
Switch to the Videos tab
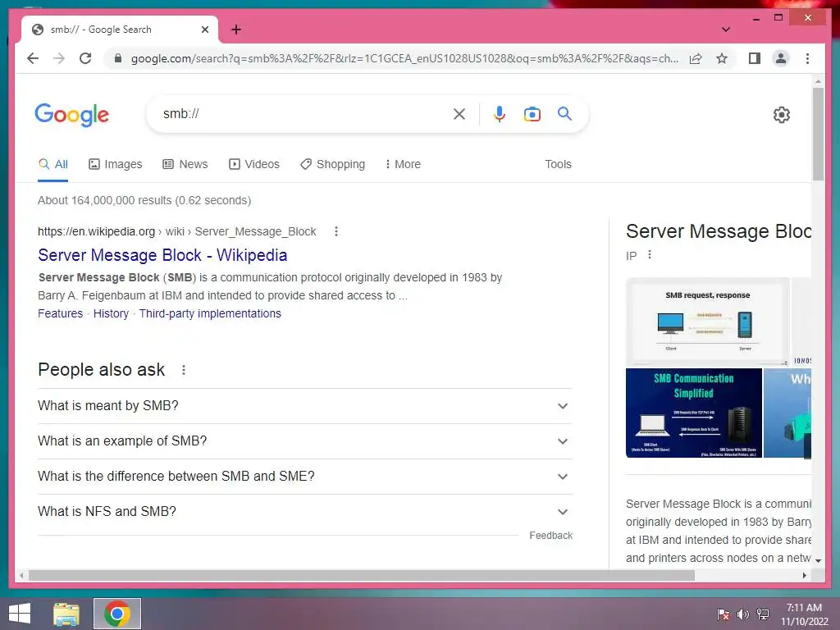click(x=254, y=164)
